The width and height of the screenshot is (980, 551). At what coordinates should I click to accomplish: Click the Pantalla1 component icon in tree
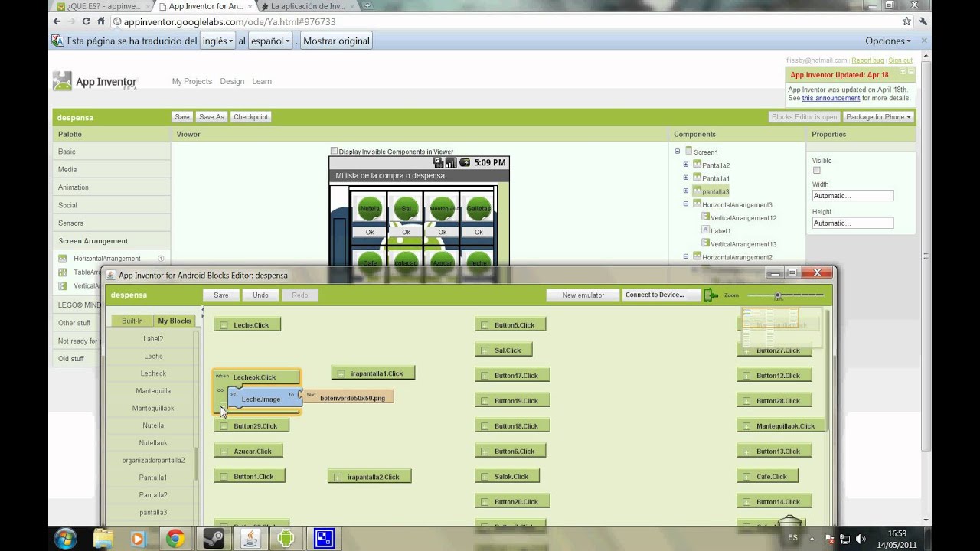click(697, 178)
